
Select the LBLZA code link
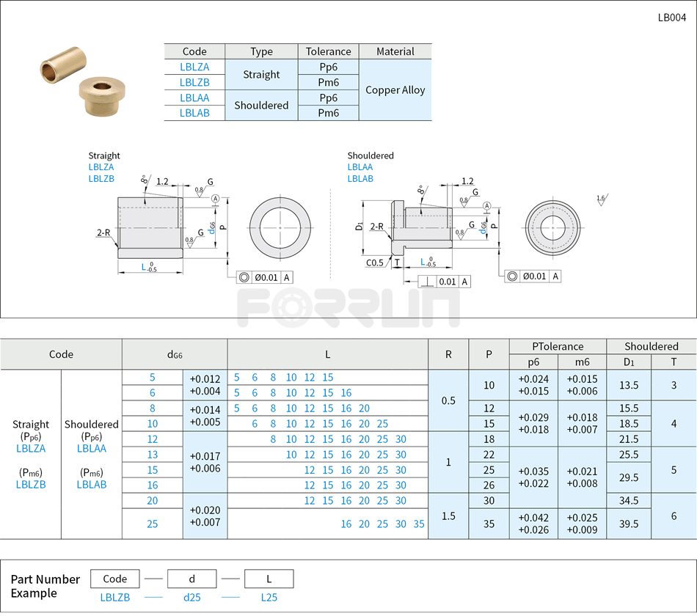point(194,67)
